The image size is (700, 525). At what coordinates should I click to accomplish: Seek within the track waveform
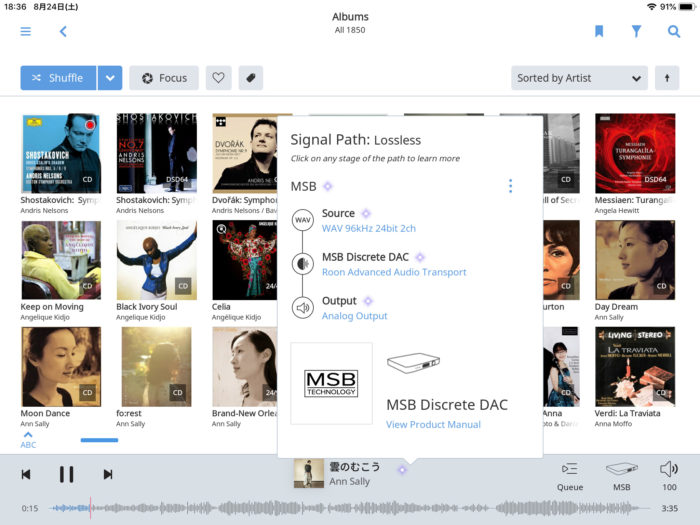(349, 508)
